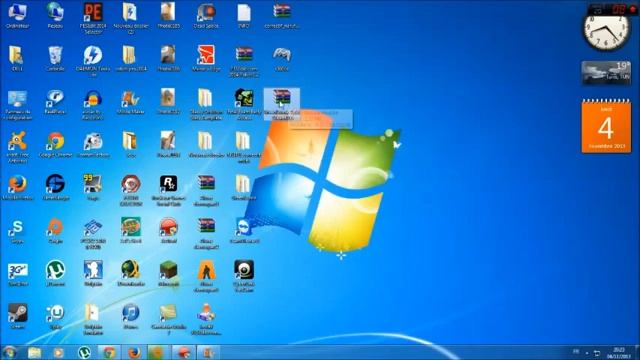Open Rockstar Games Social Club
Screen dimensions: 640x360
point(168,190)
